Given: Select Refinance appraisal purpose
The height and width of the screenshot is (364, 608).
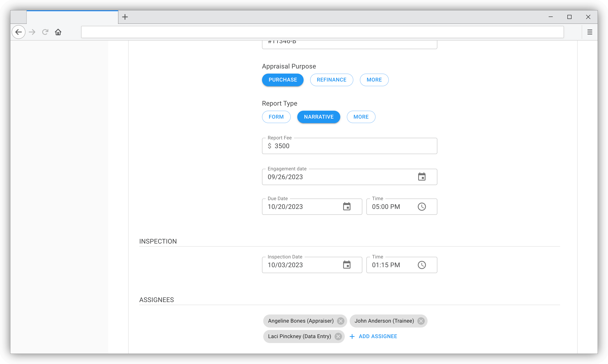Looking at the screenshot, I should 331,80.
